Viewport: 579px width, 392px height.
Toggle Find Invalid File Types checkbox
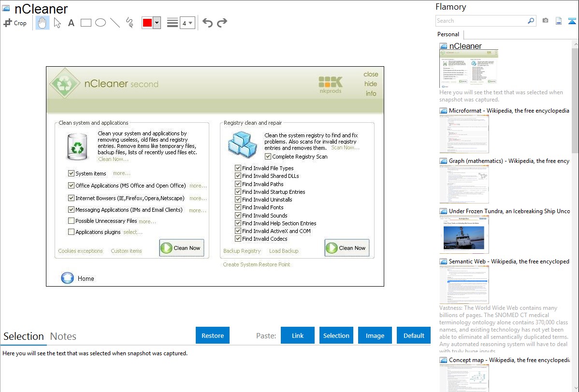pos(238,168)
